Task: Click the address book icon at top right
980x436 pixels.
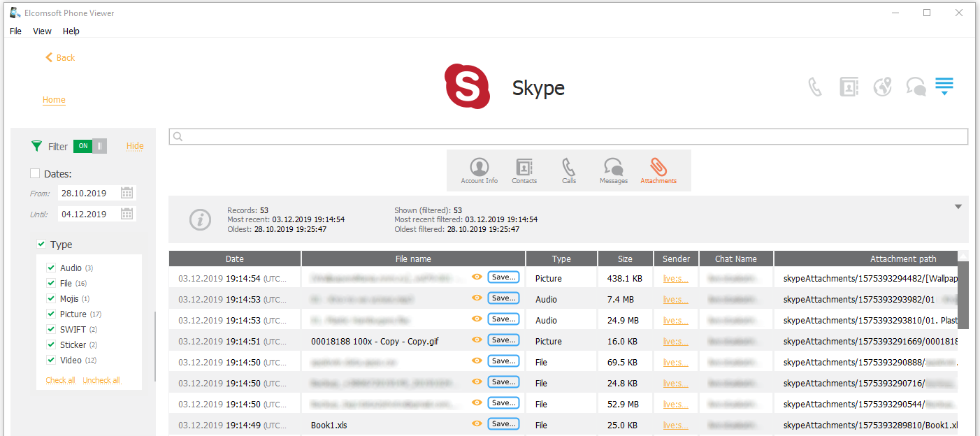Action: pos(849,87)
